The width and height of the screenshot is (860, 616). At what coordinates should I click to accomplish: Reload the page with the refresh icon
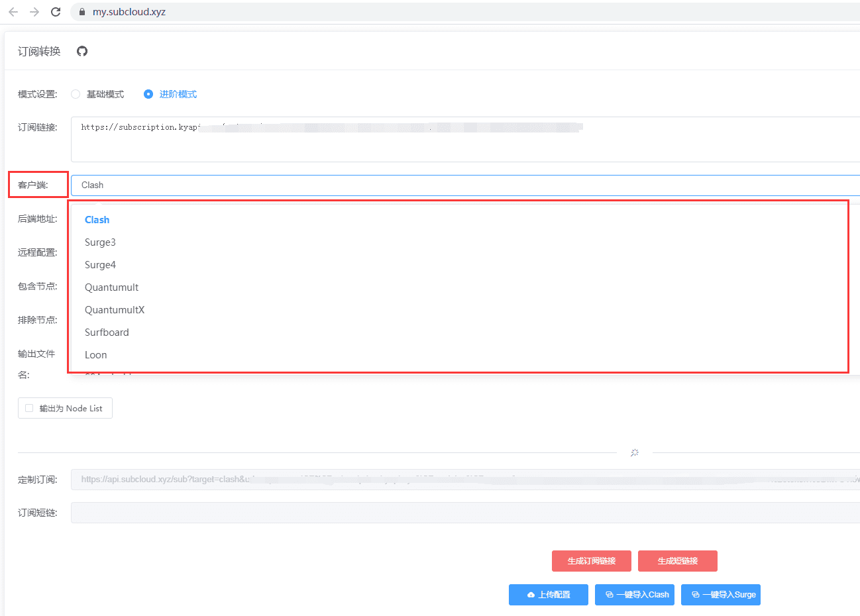[x=56, y=12]
